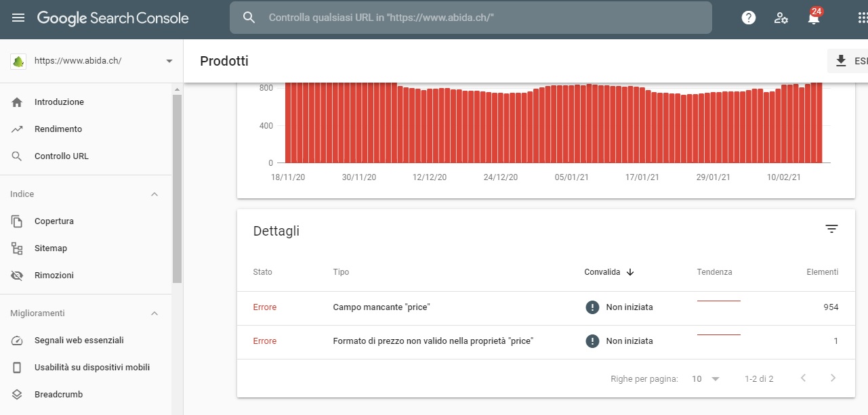The image size is (868, 415).
Task: Open rows per page dropdown showing 10
Action: 705,379
